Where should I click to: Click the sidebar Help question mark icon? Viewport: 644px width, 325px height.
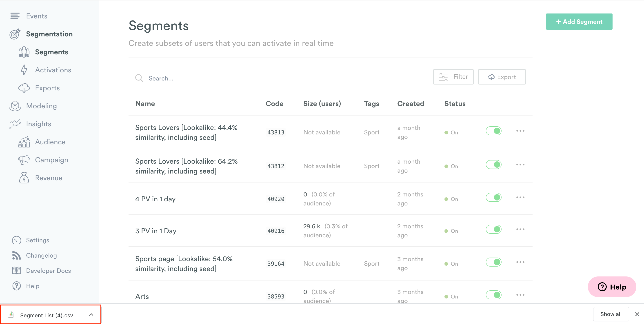pyautogui.click(x=16, y=286)
